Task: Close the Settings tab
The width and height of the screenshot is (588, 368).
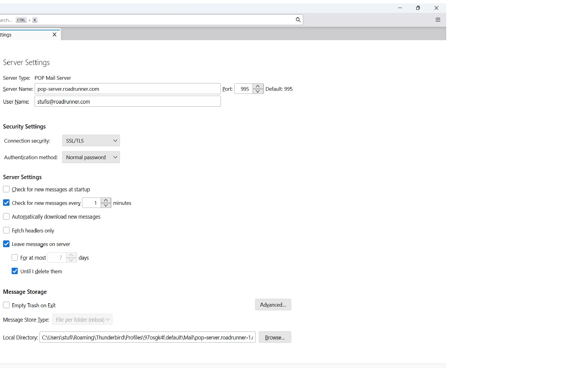Action: coord(55,35)
